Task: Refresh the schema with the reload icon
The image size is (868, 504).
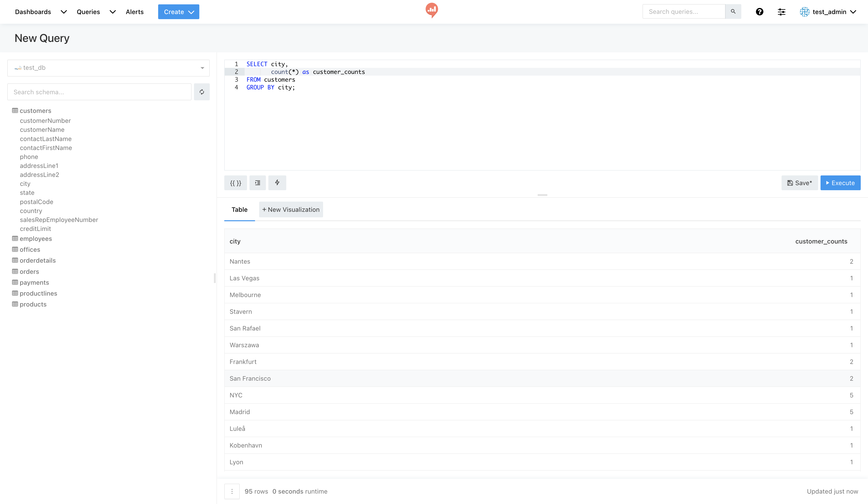Action: 202,92
